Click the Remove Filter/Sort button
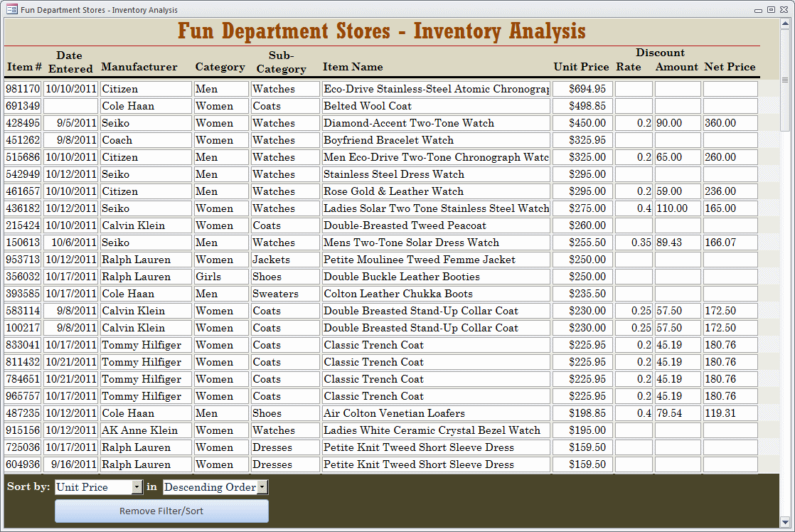 point(161,511)
